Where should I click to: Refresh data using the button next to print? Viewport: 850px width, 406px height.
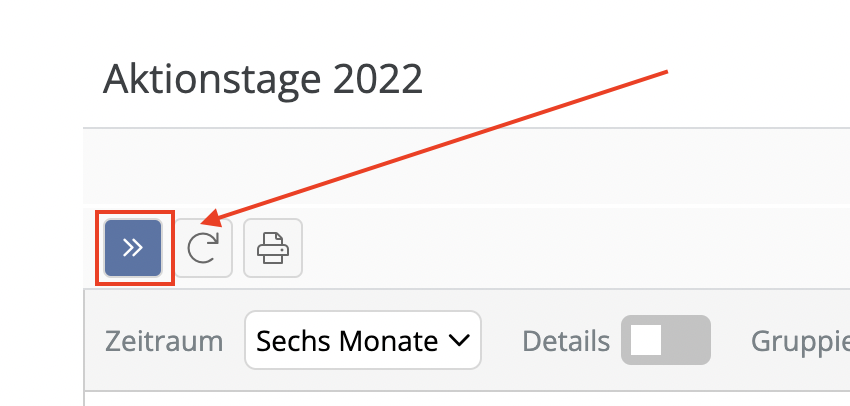pyautogui.click(x=203, y=248)
